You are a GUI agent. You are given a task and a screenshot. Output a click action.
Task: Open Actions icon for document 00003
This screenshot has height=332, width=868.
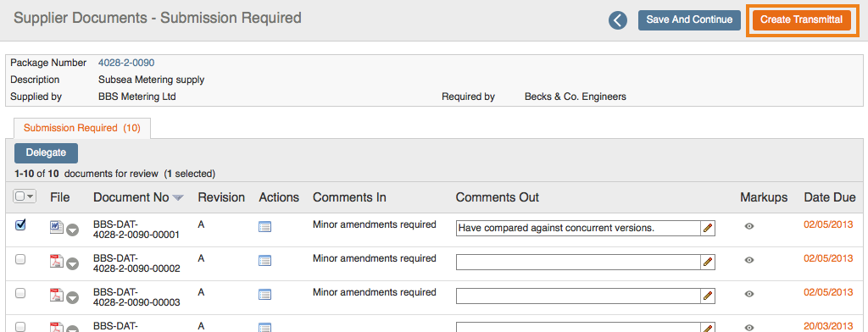tap(265, 295)
